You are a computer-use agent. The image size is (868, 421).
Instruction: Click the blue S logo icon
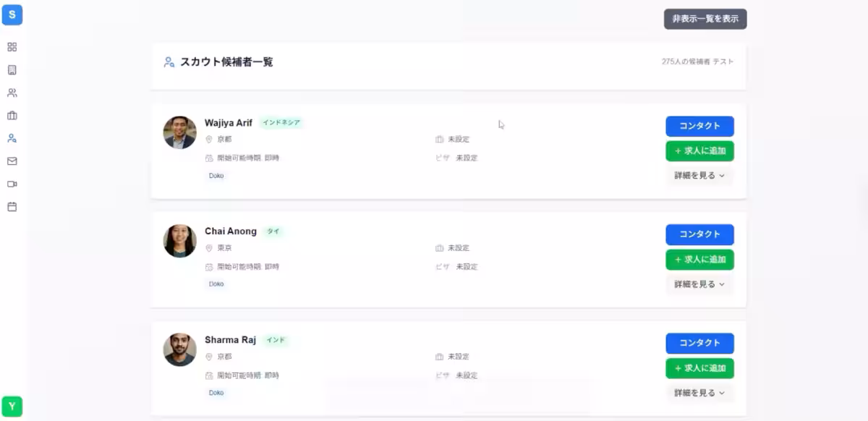[12, 14]
